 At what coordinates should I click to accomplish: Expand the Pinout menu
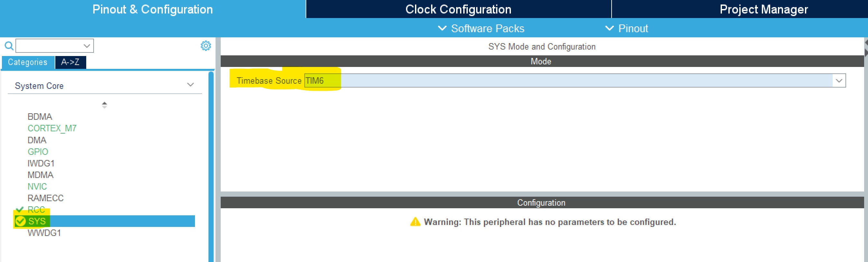click(x=626, y=28)
